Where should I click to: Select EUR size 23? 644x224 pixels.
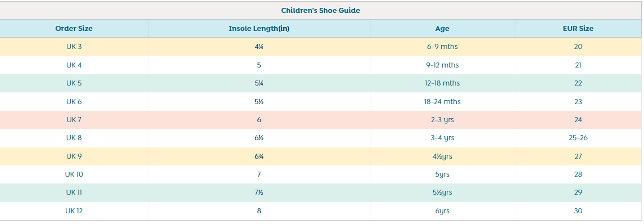point(578,101)
